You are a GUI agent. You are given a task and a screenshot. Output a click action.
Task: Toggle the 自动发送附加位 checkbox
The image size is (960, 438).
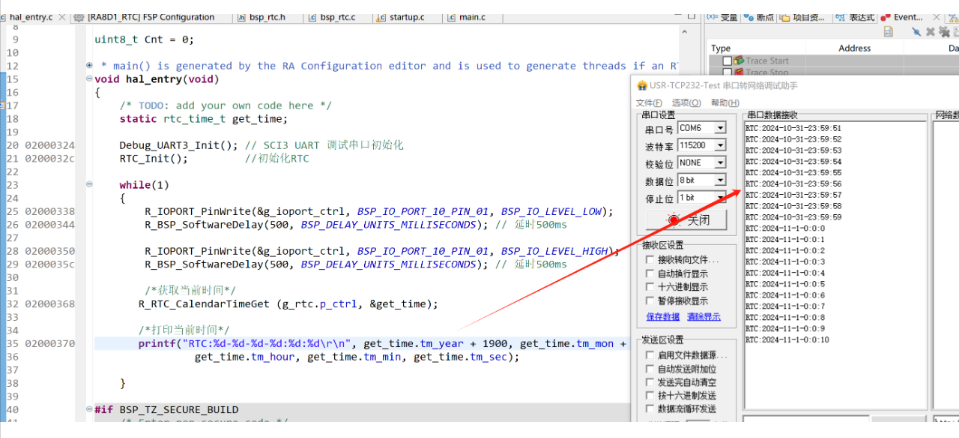click(x=650, y=369)
